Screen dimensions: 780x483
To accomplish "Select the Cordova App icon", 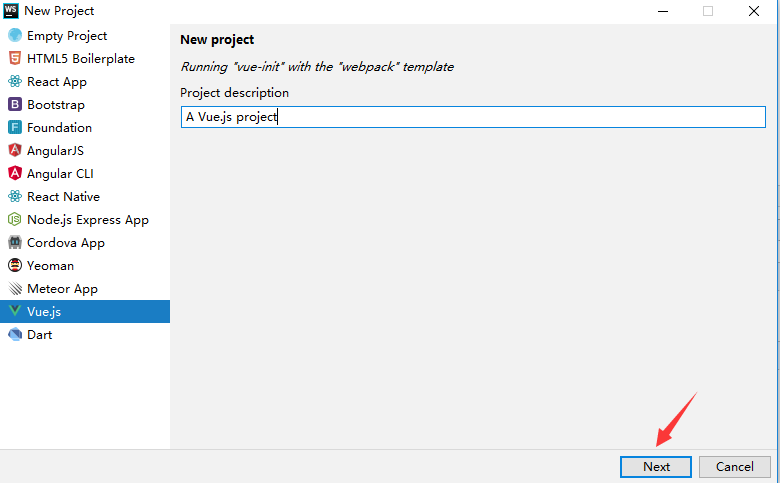I will click(x=15, y=243).
